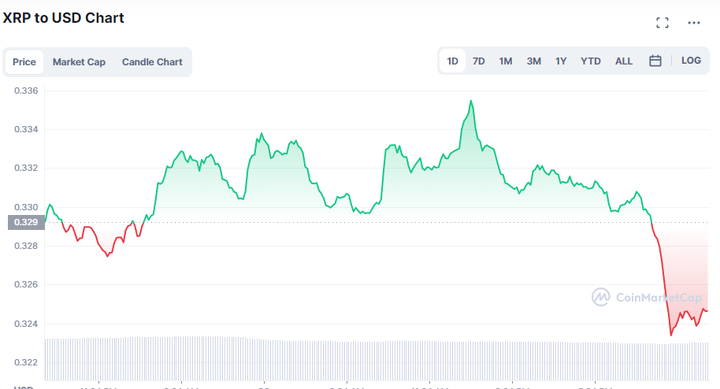
Task: Switch to the Candle Chart tab
Action: point(152,62)
